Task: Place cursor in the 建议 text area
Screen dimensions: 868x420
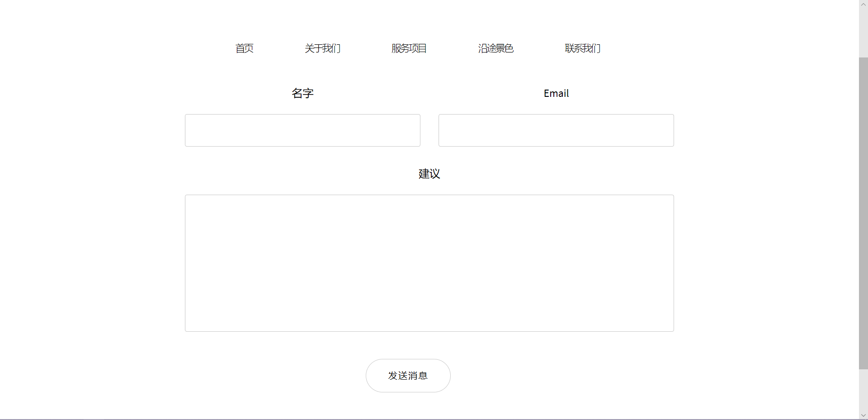Action: tap(429, 263)
